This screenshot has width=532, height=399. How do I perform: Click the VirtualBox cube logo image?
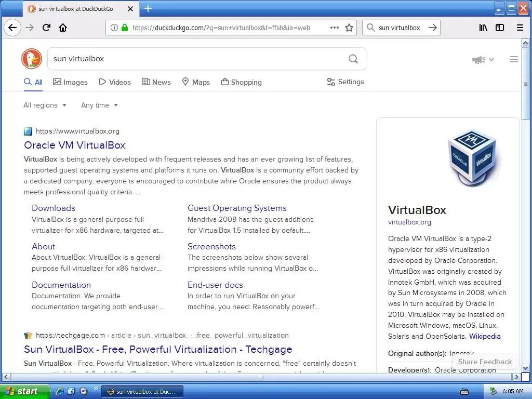pos(474,158)
